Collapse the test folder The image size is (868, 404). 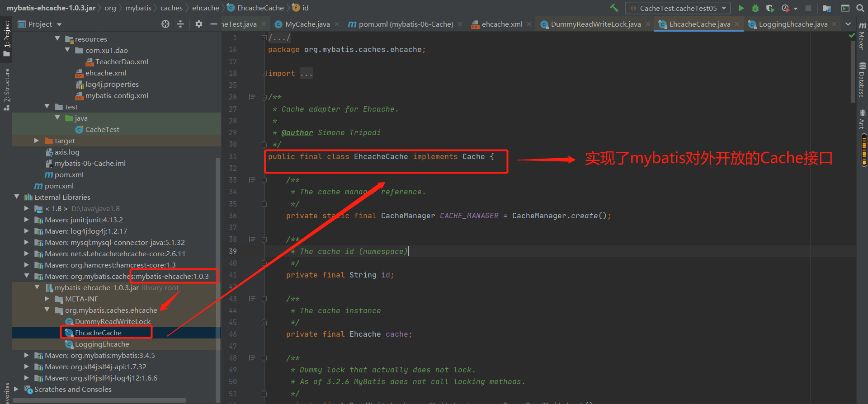point(47,107)
